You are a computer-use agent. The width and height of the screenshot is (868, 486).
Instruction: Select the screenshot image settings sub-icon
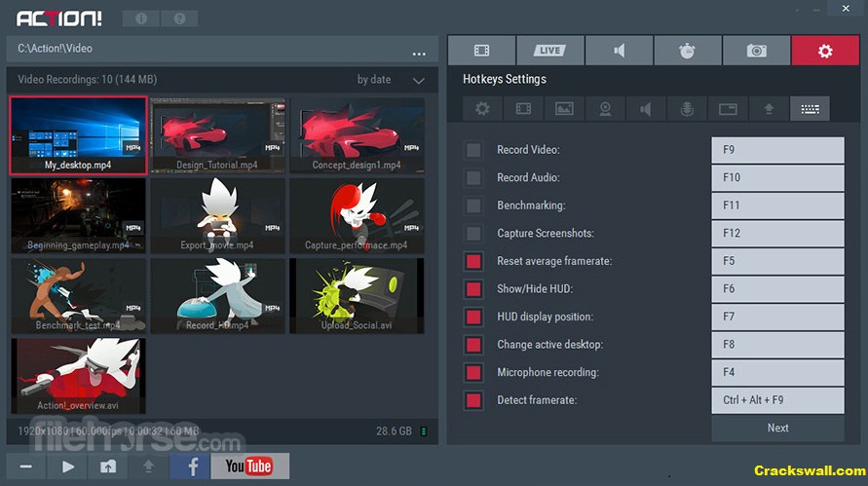(x=564, y=108)
